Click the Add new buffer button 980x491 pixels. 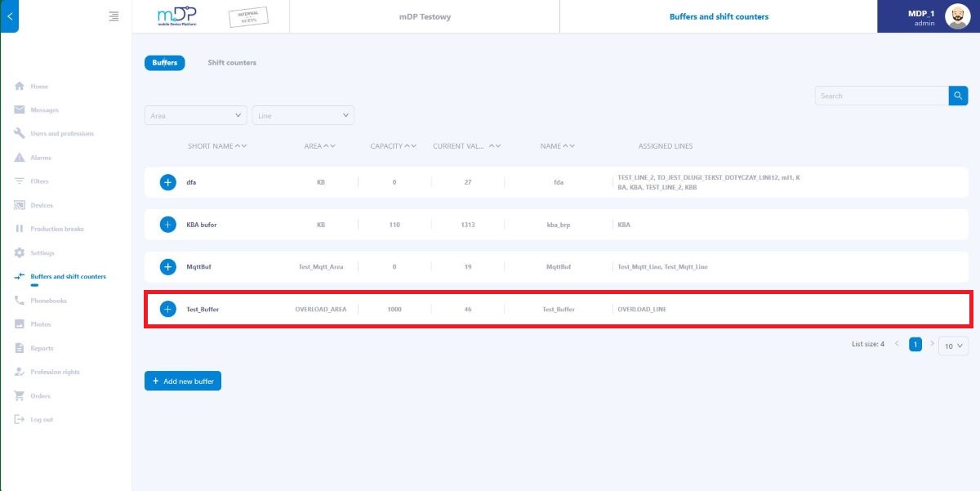(183, 381)
